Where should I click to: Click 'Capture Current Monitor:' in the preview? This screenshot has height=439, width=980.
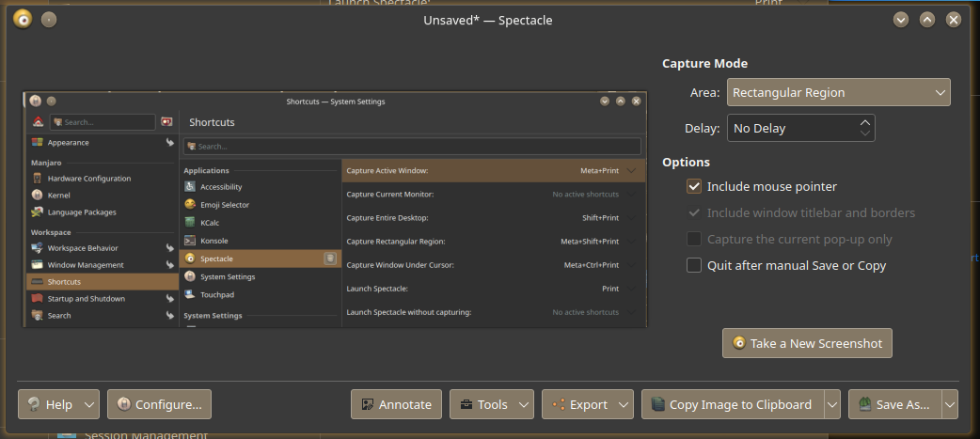point(390,195)
